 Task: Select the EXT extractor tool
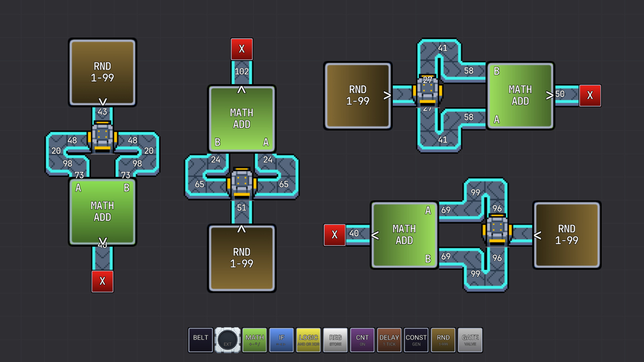(x=227, y=340)
